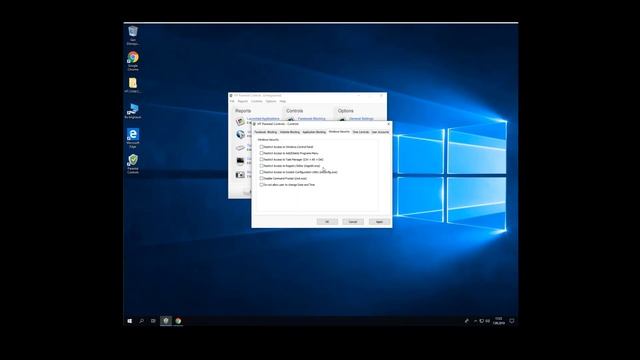
Task: Select Parental Controls shield taskbar icon
Action: (166, 321)
